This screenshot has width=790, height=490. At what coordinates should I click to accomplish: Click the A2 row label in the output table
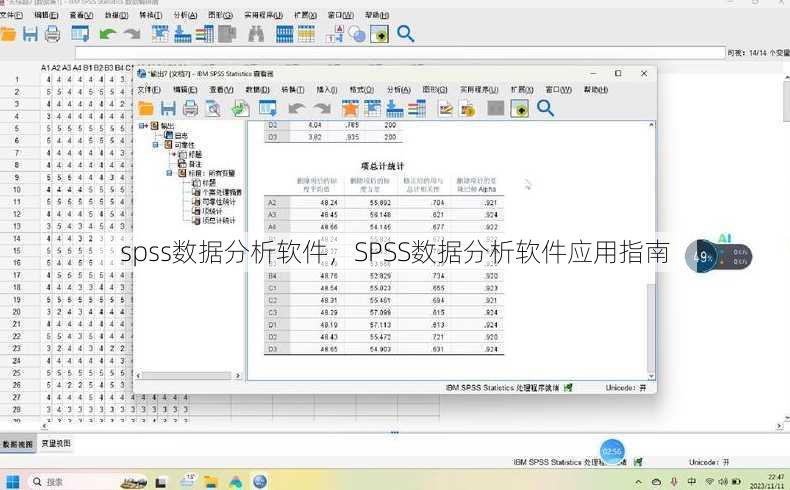272,202
